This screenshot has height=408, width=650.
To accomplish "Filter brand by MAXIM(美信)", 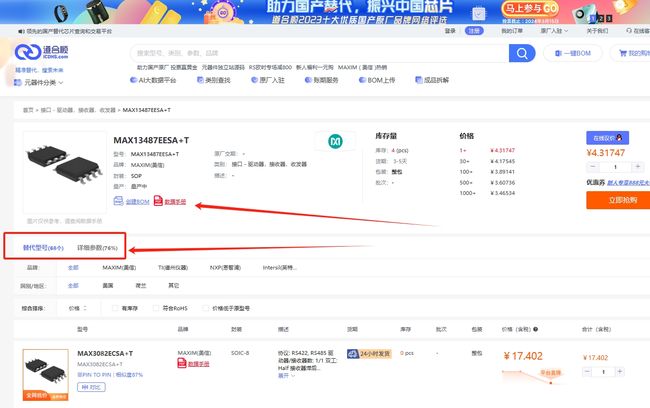I will [119, 267].
